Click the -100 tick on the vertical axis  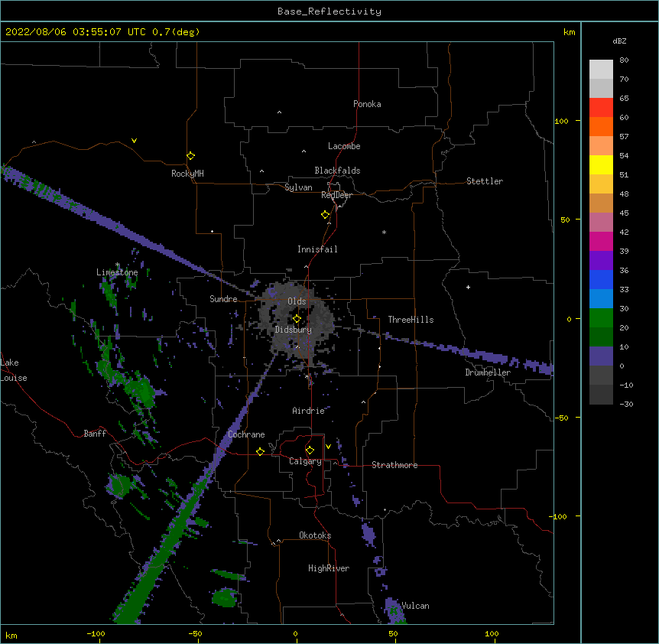559,516
